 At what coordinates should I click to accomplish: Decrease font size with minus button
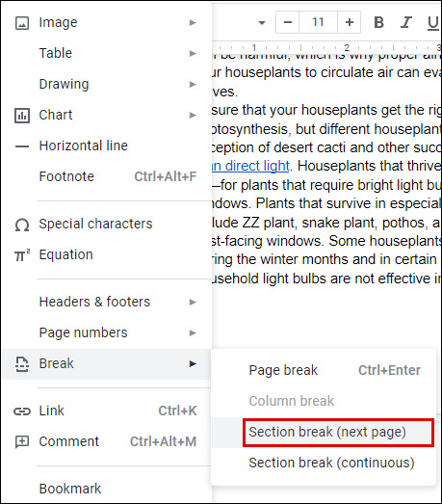[x=288, y=22]
